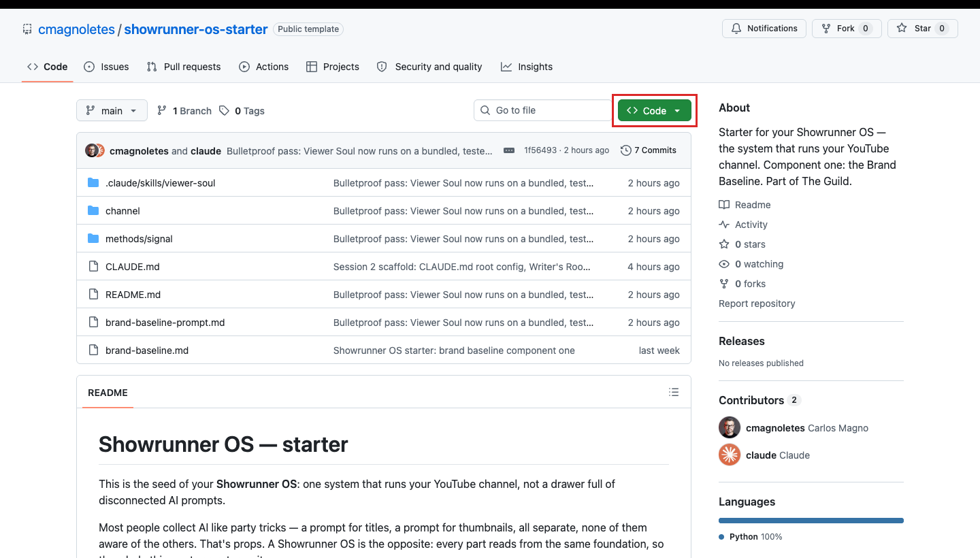Switch to the Pull requests tab
This screenshot has height=558, width=980.
click(184, 67)
